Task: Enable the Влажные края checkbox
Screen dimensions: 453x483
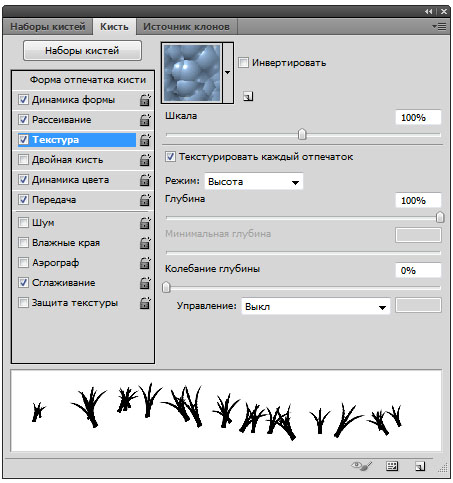Action: (x=23, y=242)
